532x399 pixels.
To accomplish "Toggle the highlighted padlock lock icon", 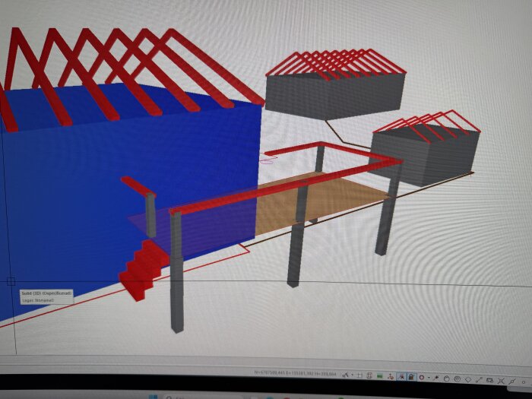I will pyautogui.click(x=411, y=377).
